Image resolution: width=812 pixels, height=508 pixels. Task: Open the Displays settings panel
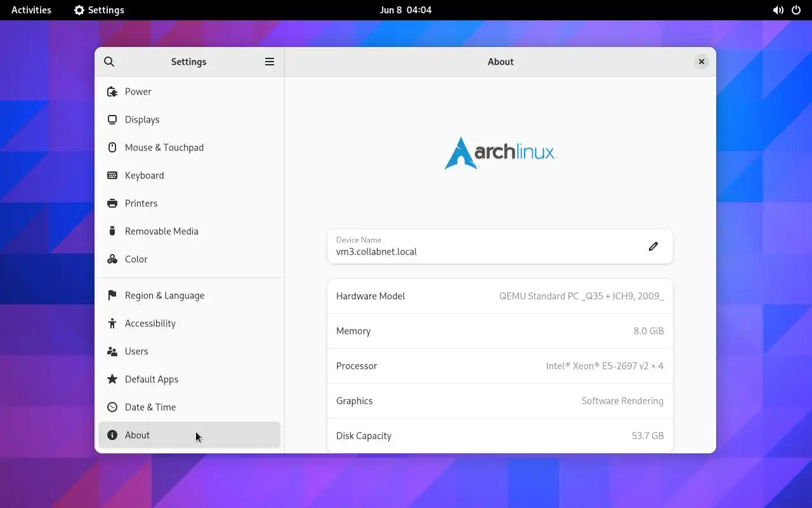[x=189, y=119]
